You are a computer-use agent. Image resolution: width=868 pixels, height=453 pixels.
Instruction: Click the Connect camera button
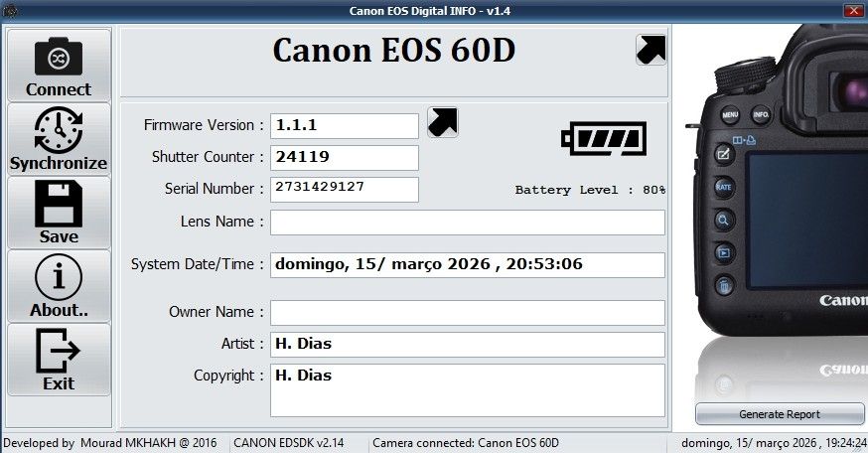point(59,66)
